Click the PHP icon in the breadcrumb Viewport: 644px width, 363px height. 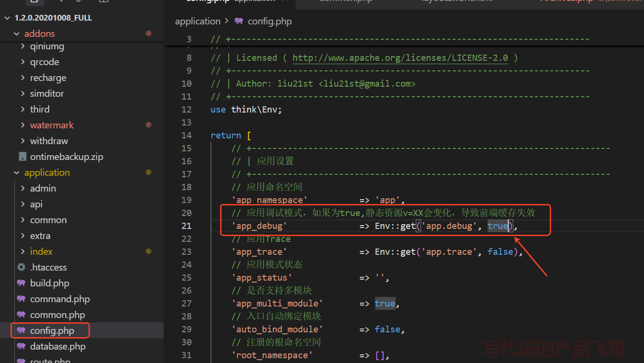click(239, 21)
